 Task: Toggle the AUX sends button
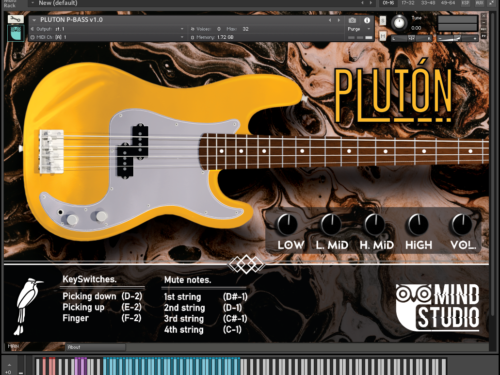tap(479, 3)
